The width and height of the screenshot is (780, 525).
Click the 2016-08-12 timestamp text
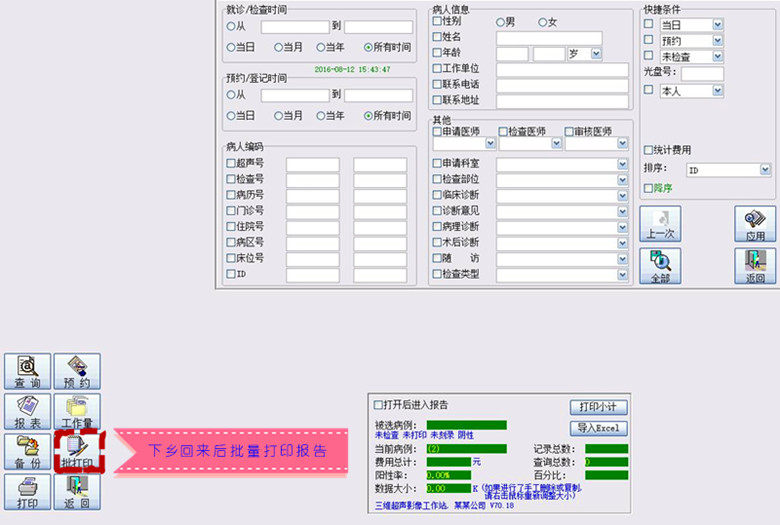(352, 69)
